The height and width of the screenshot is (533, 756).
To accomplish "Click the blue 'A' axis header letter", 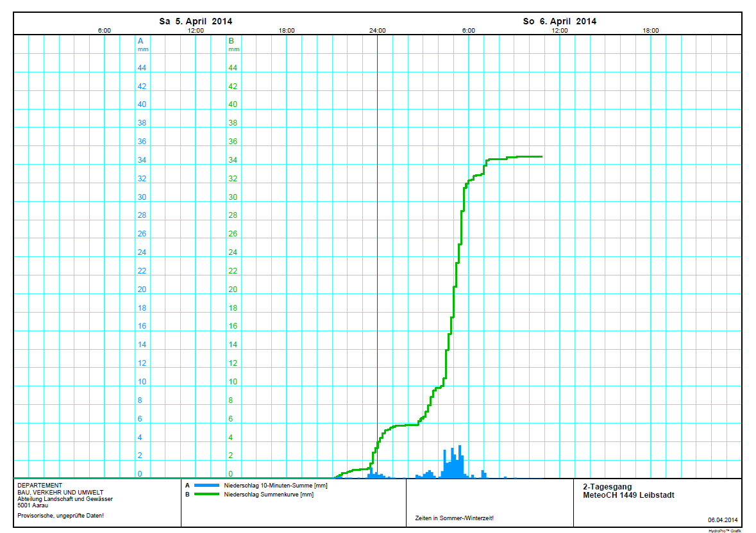I will [140, 41].
